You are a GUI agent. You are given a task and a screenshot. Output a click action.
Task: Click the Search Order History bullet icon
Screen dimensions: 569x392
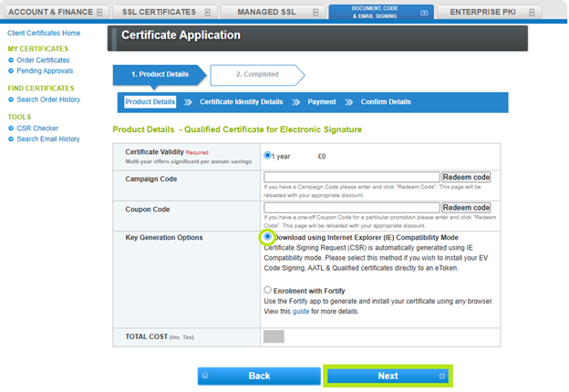[x=11, y=99]
